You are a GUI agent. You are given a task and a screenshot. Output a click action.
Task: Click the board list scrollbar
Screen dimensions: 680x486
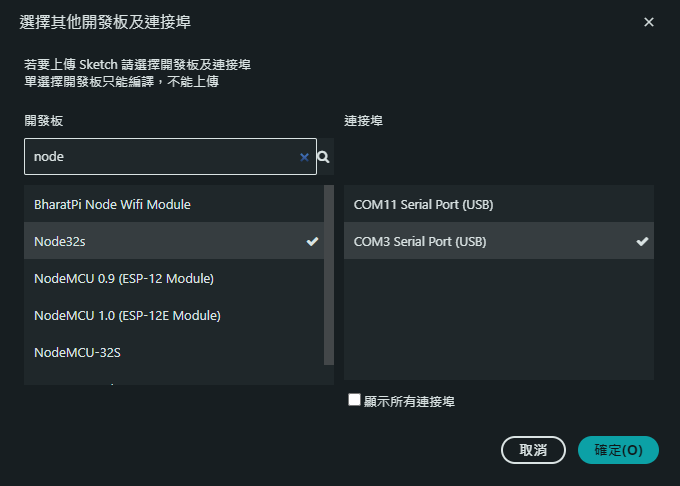coord(329,275)
